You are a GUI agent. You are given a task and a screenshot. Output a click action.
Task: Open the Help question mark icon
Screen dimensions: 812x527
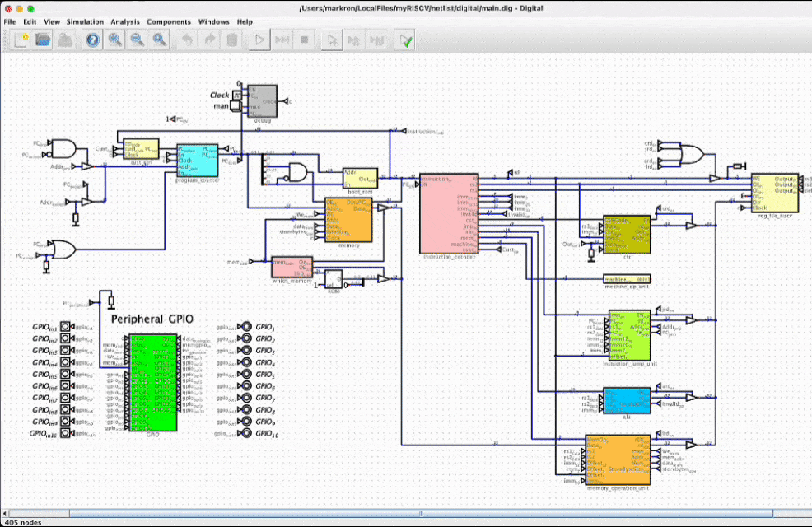coord(92,39)
